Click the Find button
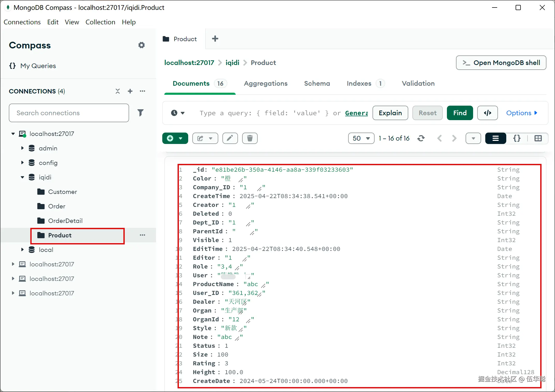Screen dimensions: 555x392 point(460,113)
